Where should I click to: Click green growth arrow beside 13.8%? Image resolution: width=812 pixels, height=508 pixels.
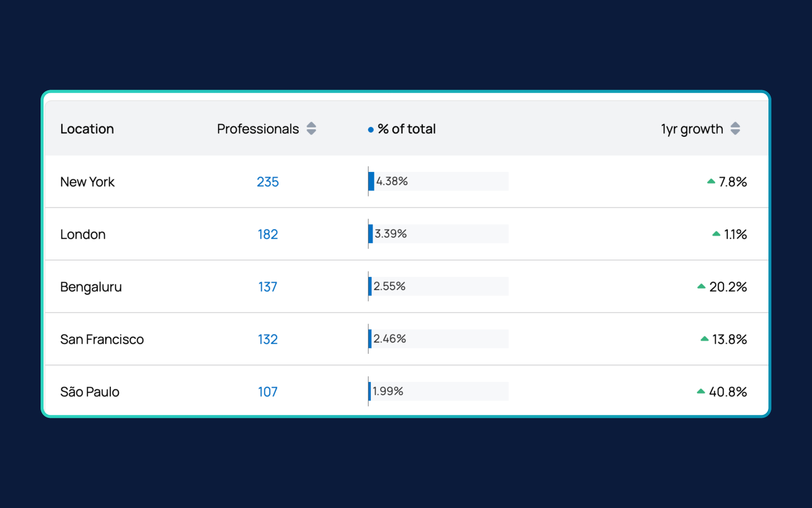click(x=704, y=339)
